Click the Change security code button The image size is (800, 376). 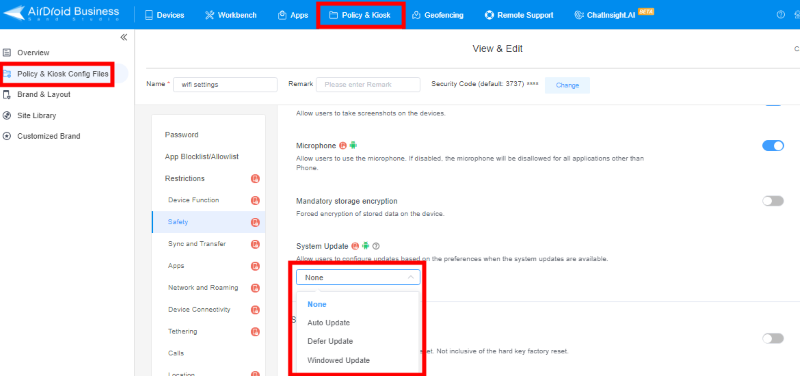click(567, 85)
